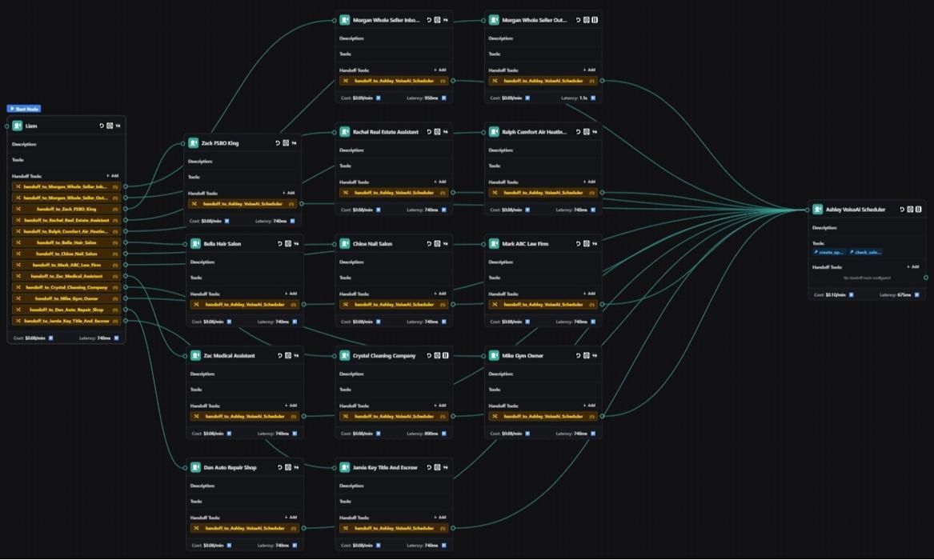934x560 pixels.
Task: Select the check_cale tool chip on Ashley VoiceAI Scheduler
Action: (866, 252)
